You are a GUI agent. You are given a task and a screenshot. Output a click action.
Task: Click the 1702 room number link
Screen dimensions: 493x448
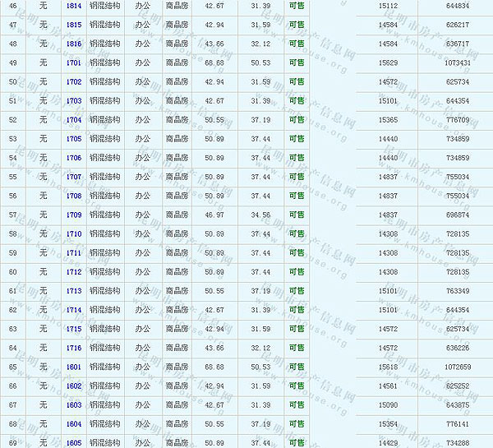(x=74, y=81)
